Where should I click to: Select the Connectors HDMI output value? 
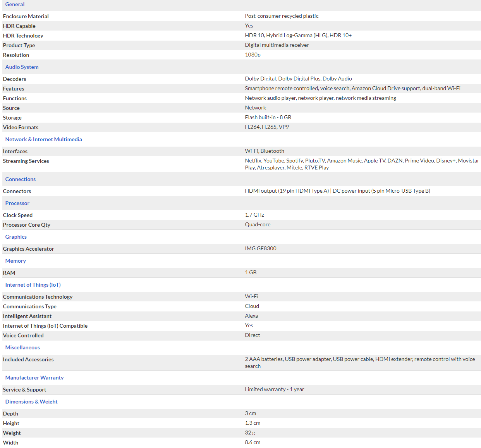click(287, 191)
